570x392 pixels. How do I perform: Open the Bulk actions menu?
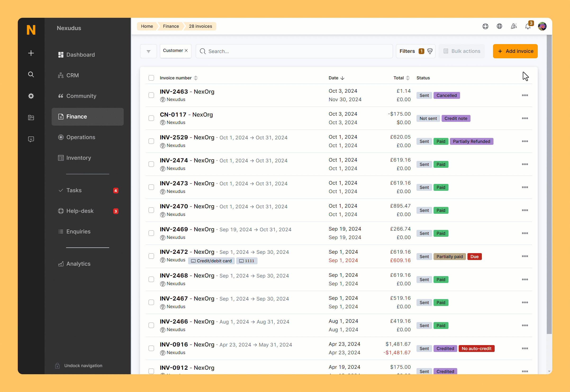coord(461,51)
